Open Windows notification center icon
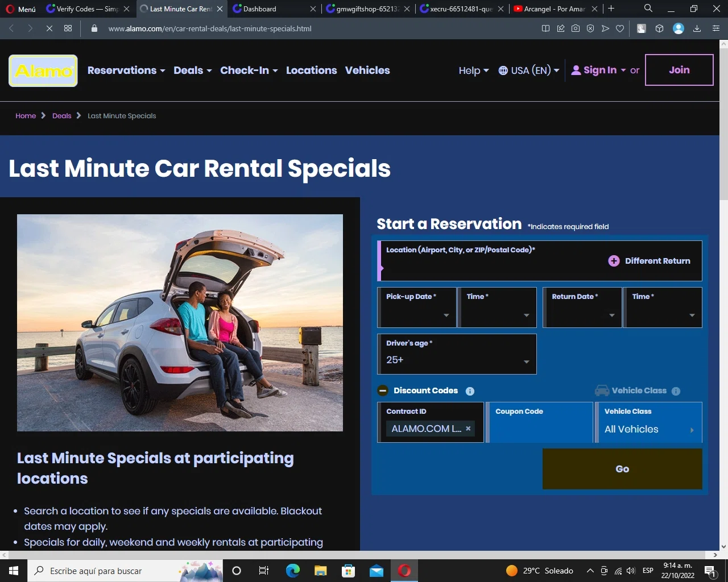Image resolution: width=728 pixels, height=582 pixels. pyautogui.click(x=710, y=571)
